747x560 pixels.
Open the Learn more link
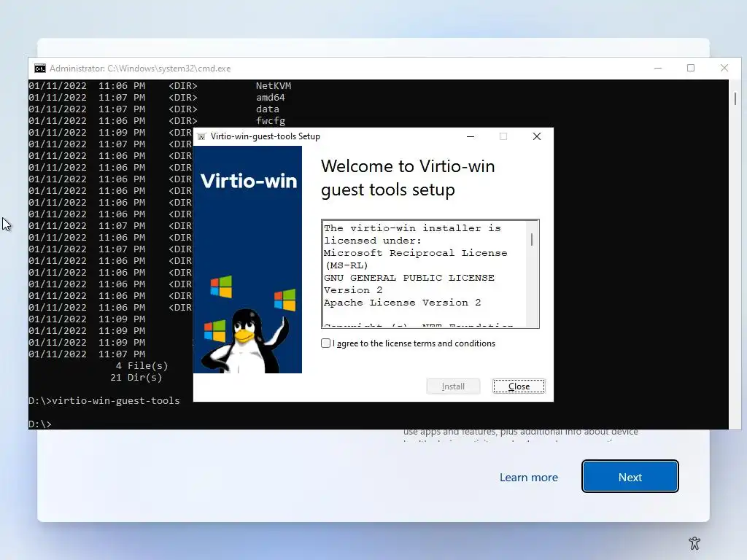point(528,477)
